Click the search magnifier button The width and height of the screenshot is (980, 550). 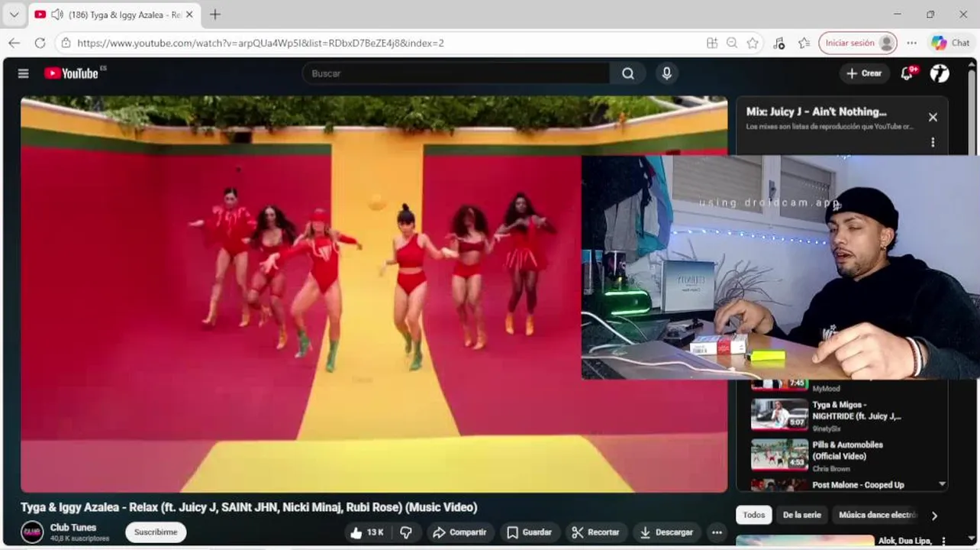627,73
